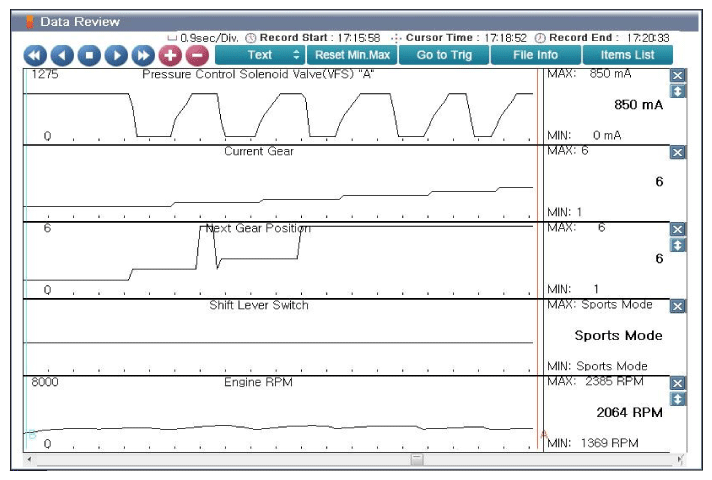
Task: Click the Cursor Time 17:18:52 value
Action: pyautogui.click(x=505, y=38)
